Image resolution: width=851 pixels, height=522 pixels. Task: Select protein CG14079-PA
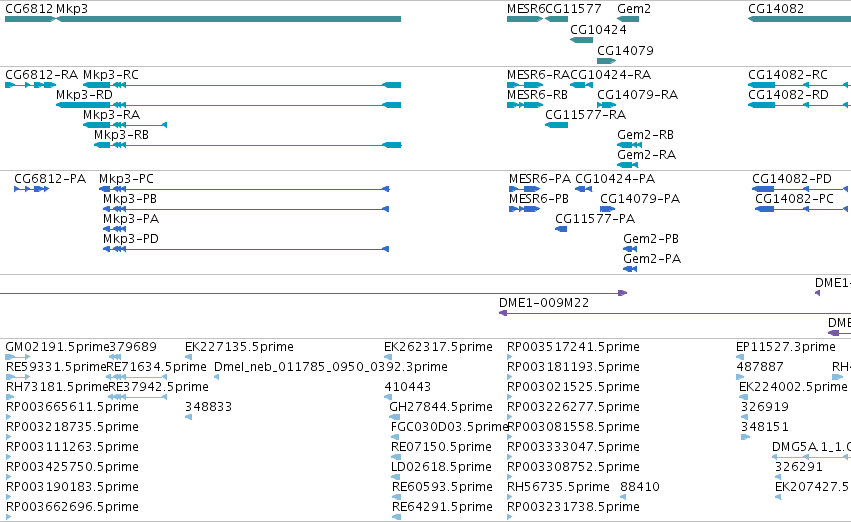(x=640, y=199)
